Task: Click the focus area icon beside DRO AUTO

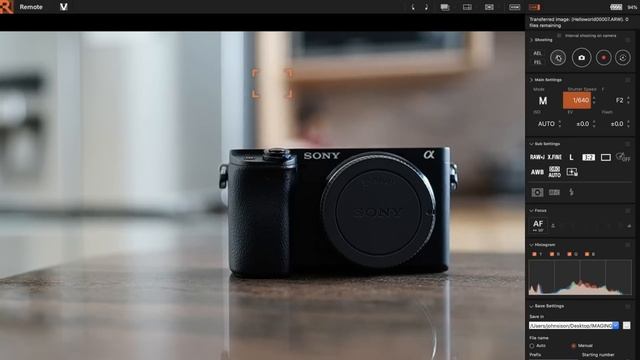Action: click(x=572, y=172)
